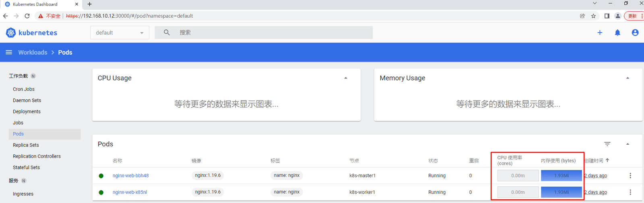Open the notifications bell

(617, 33)
